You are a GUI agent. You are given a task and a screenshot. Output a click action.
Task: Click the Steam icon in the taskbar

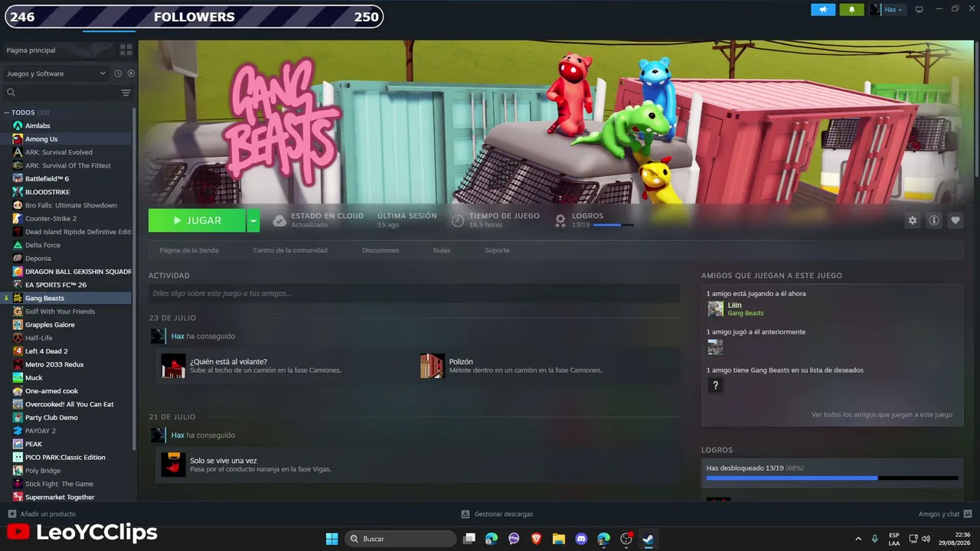click(x=648, y=539)
